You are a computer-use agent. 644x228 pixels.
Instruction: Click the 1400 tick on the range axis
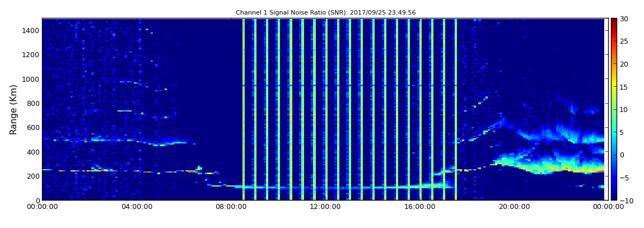[31, 30]
